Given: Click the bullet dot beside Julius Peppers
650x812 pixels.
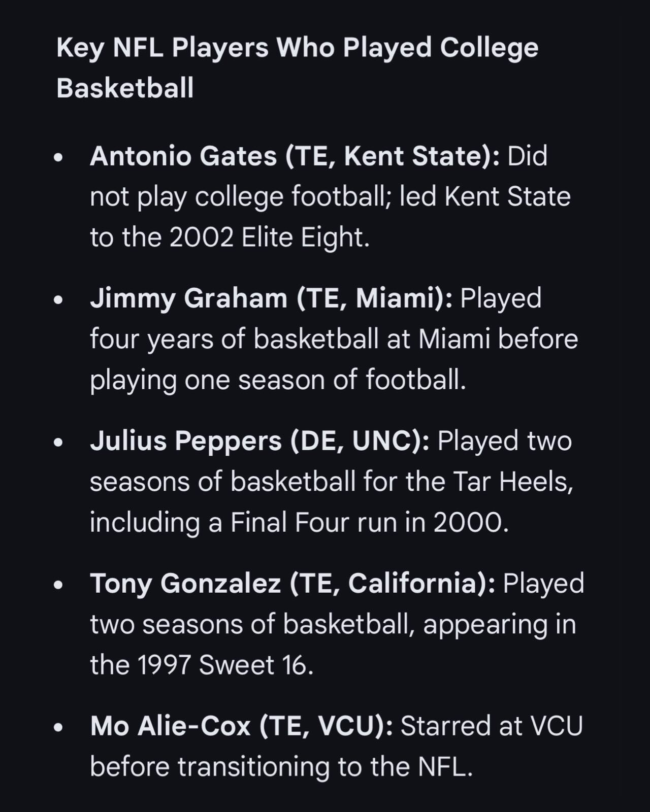Looking at the screenshot, I should 59,442.
